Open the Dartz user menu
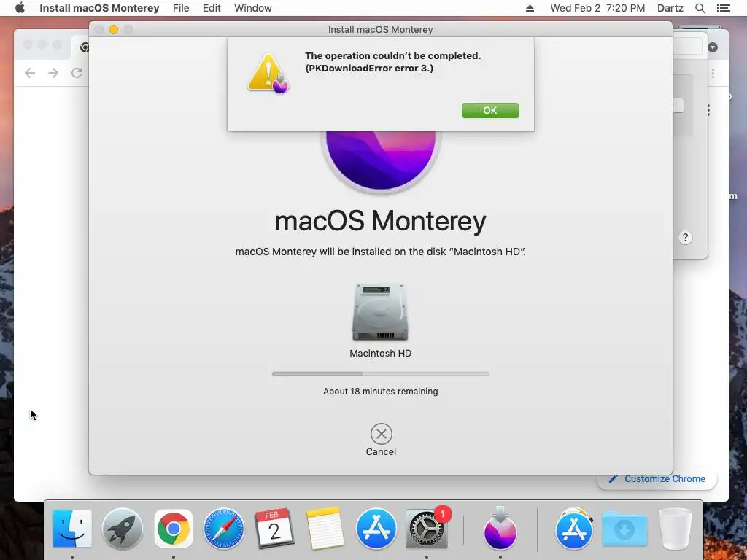Image resolution: width=747 pixels, height=560 pixels. [670, 8]
